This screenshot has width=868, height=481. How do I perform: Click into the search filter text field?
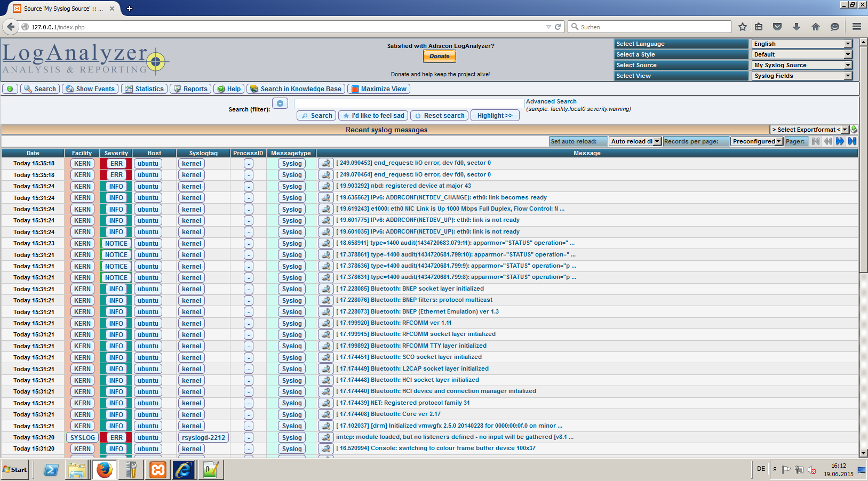click(x=409, y=103)
